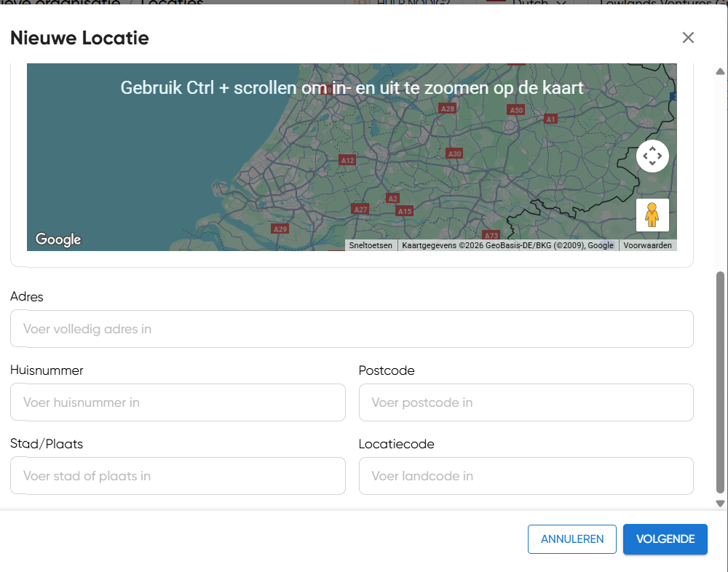Click into the Postcode field
The width and height of the screenshot is (728, 572).
coord(526,402)
